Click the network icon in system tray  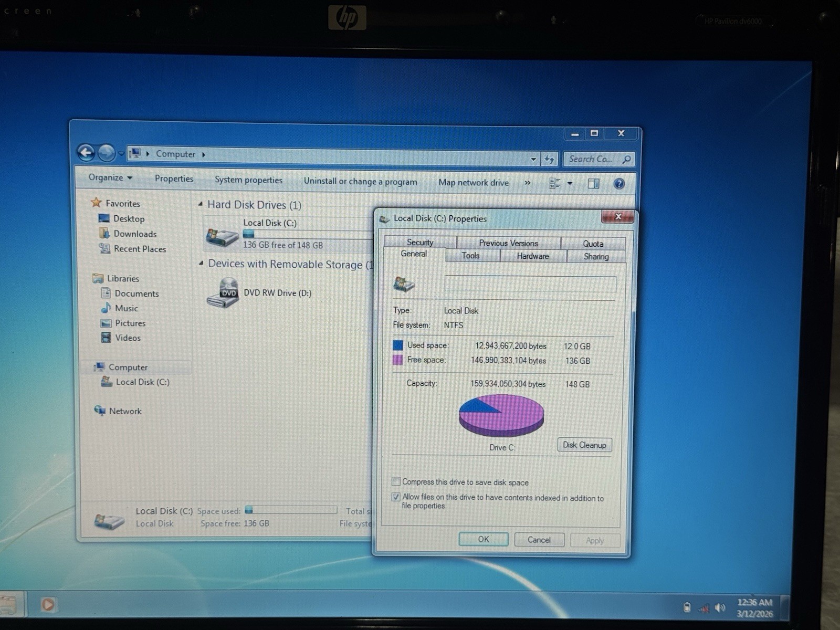[x=704, y=608]
